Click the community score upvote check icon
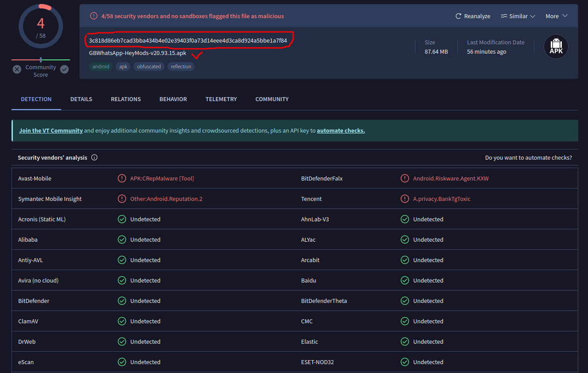The height and width of the screenshot is (373, 588). (64, 69)
